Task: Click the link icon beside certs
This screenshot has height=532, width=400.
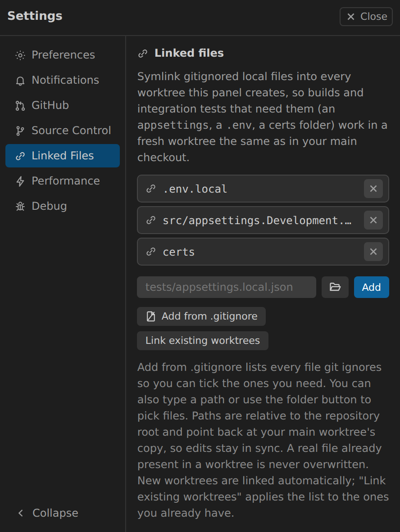Action: pyautogui.click(x=151, y=252)
